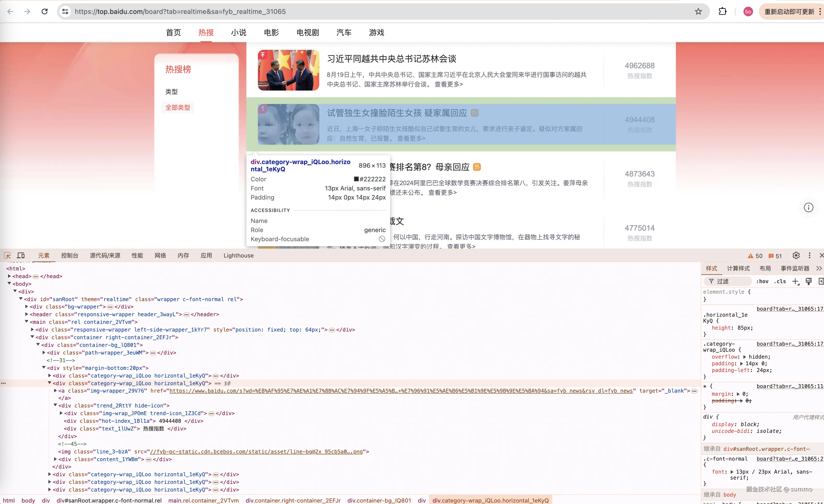Click the inspect element picker icon
The height and width of the screenshot is (504, 824).
pyautogui.click(x=7, y=256)
